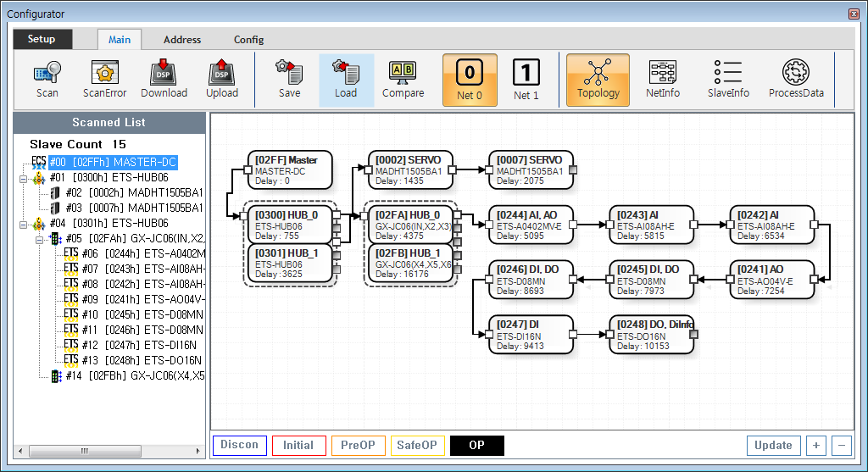
Task: Open the SlaveInfo view
Action: point(728,80)
